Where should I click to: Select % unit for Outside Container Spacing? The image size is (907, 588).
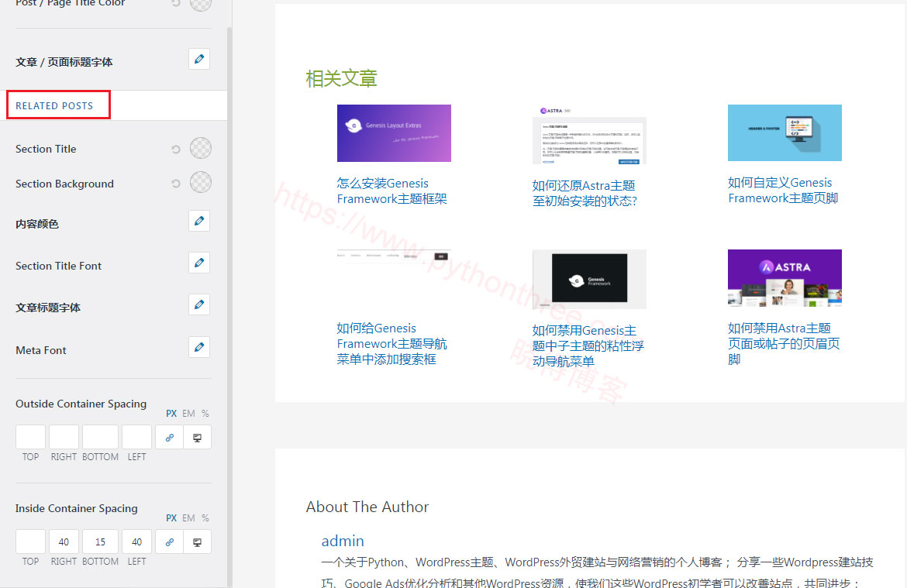click(205, 414)
